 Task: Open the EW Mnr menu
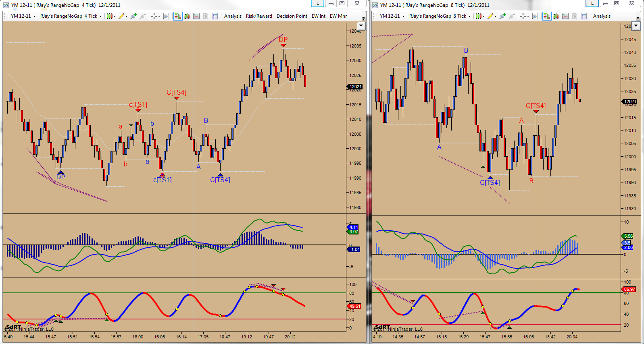coord(338,16)
